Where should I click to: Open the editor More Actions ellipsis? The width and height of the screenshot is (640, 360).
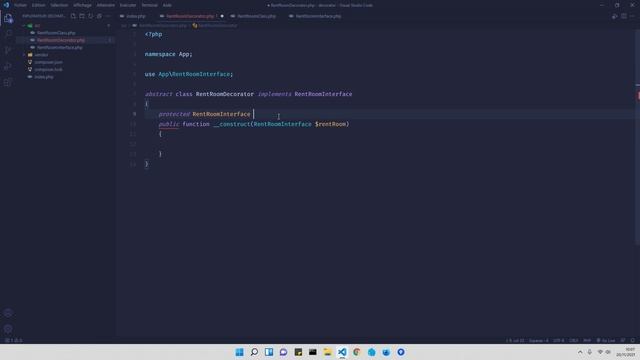tap(632, 16)
